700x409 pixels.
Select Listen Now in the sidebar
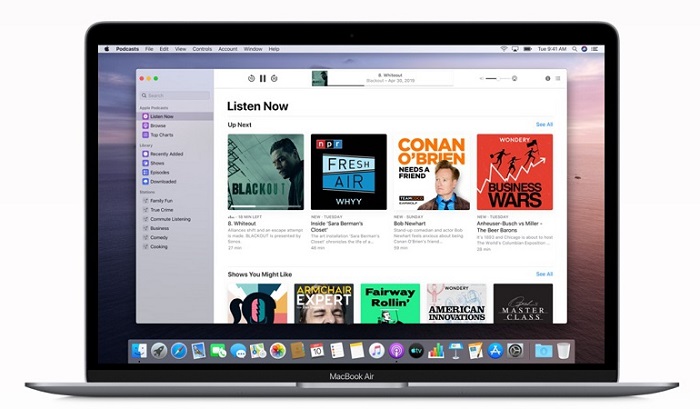(175, 117)
